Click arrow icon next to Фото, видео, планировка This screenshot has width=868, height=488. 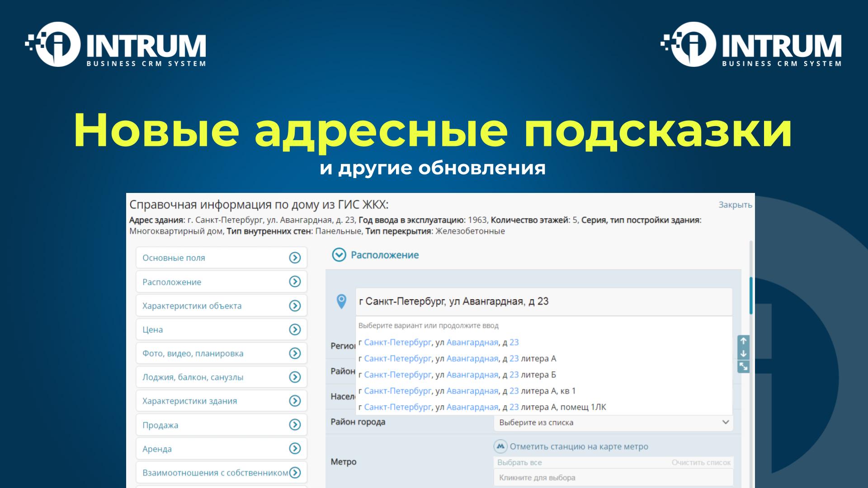coord(295,353)
